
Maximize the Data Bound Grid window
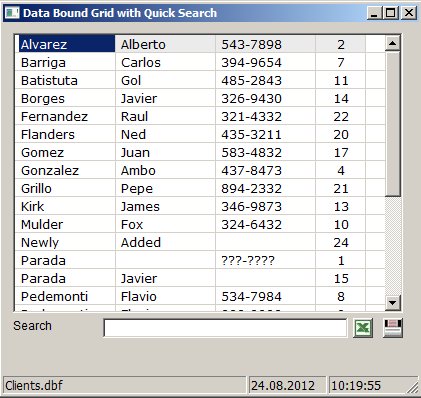click(391, 13)
